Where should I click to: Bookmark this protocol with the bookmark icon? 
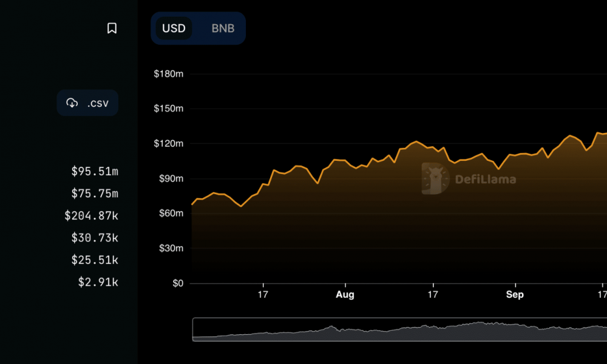(112, 29)
